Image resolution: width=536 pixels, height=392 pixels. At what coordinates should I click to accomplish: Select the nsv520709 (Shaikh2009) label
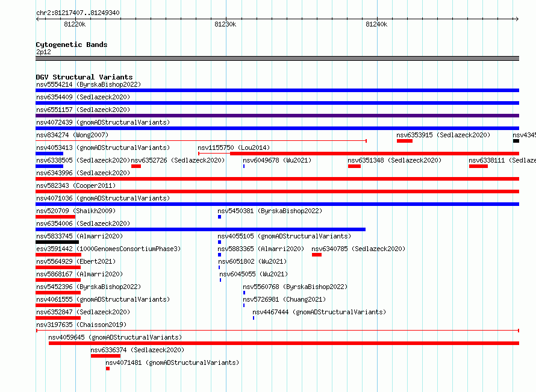[x=76, y=211]
